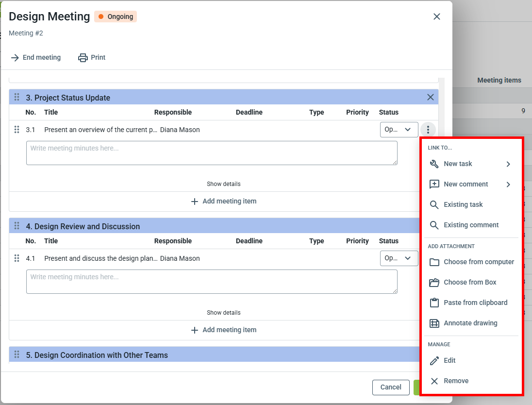Click the Print printer icon

point(83,57)
